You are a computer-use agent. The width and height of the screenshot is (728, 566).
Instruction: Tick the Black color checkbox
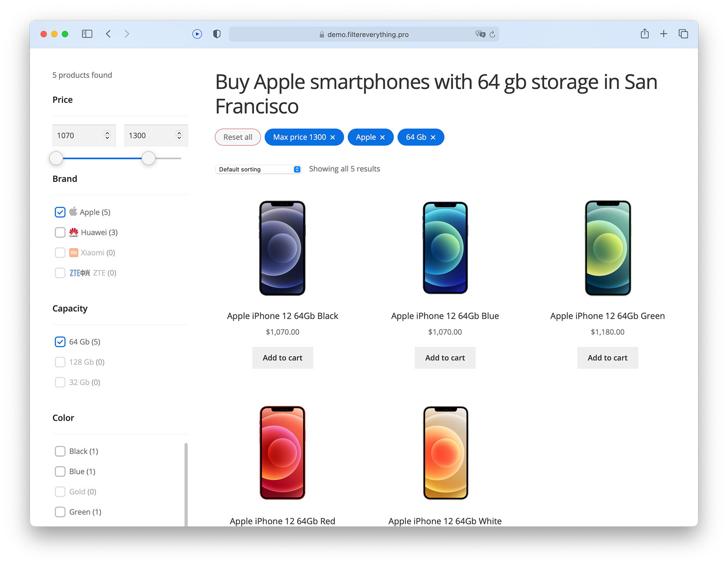60,451
